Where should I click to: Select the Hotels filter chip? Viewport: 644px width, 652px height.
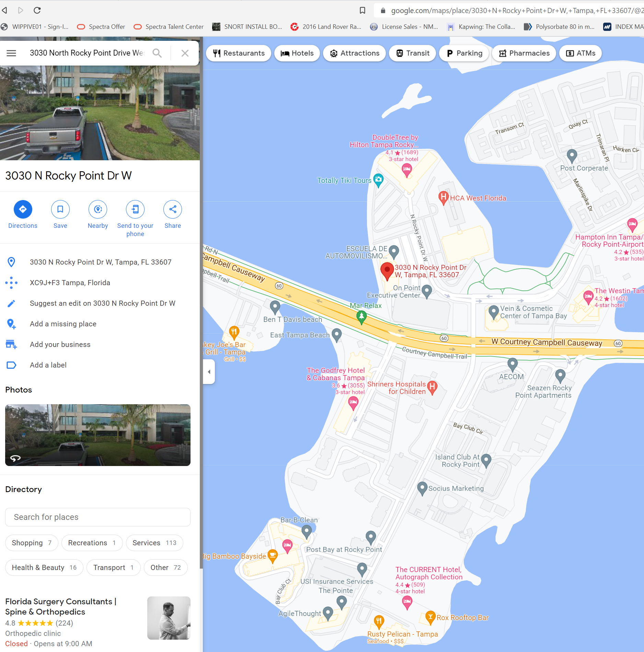click(297, 53)
